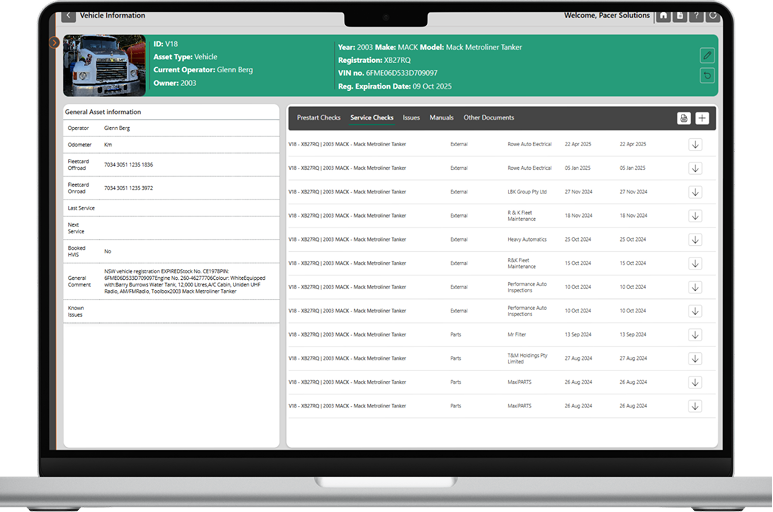
Task: Click the export icon next to the plus button
Action: click(683, 118)
